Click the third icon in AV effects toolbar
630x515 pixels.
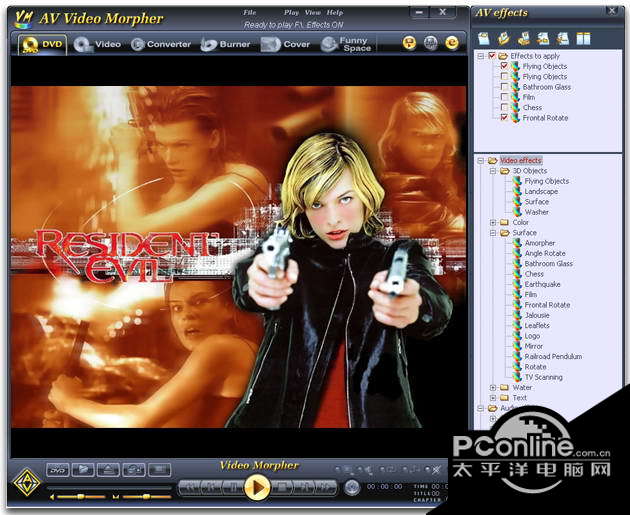point(524,39)
